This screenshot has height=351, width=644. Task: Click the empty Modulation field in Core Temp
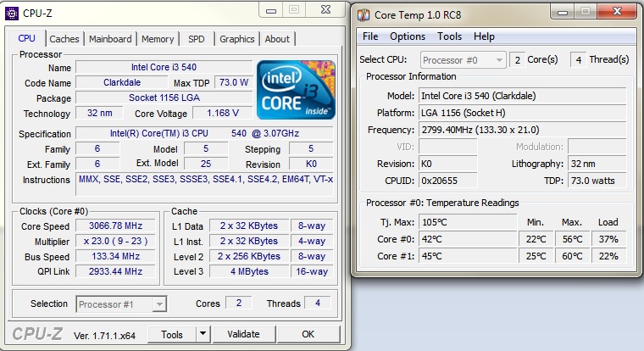coord(597,147)
